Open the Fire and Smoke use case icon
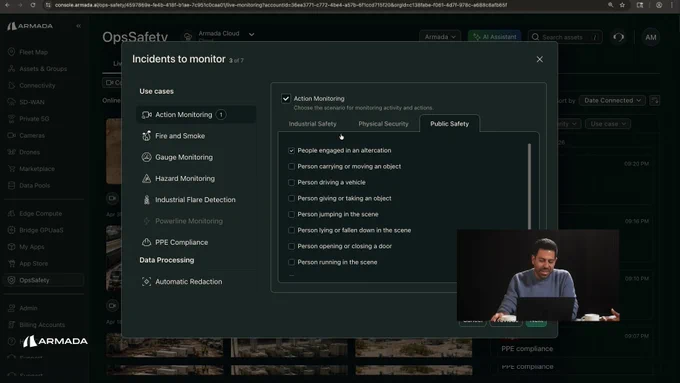Image resolution: width=680 pixels, height=383 pixels. tap(147, 136)
